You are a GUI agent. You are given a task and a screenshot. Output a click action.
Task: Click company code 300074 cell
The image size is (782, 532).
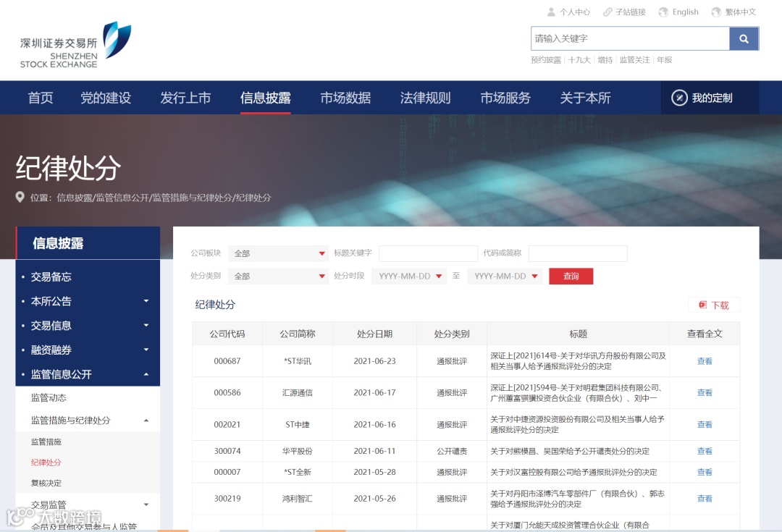[227, 451]
